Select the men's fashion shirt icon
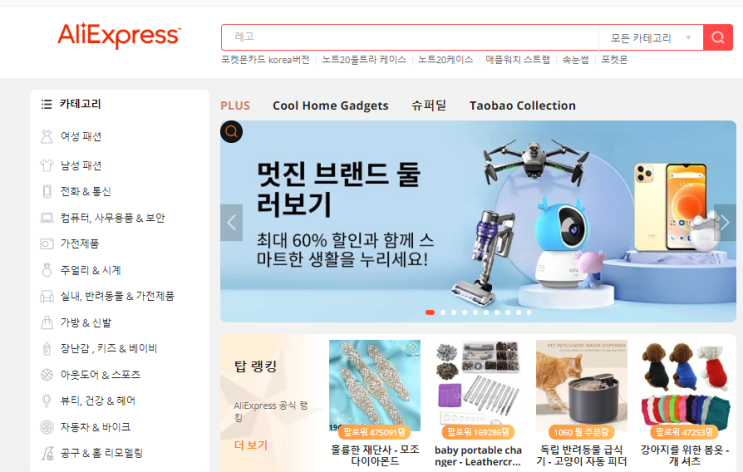 [x=46, y=165]
